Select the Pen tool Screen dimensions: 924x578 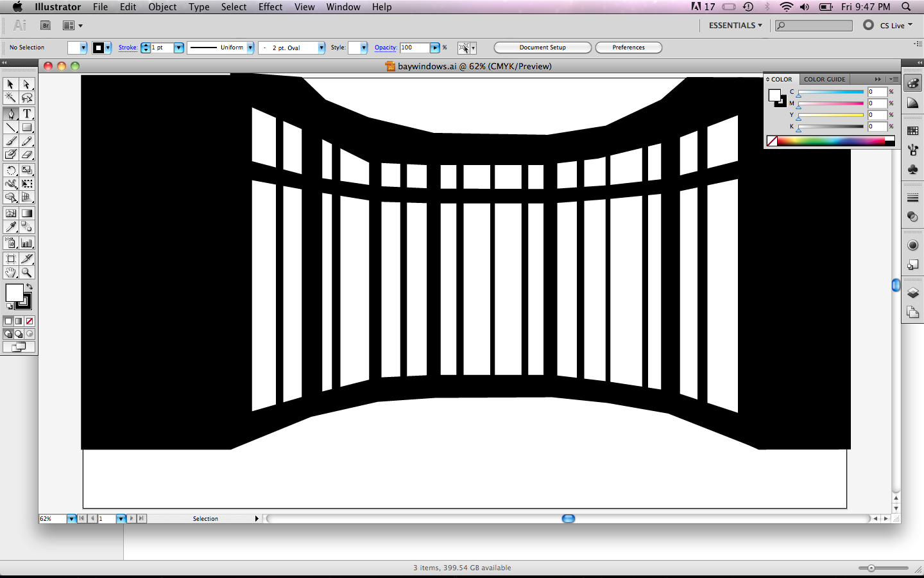11,114
